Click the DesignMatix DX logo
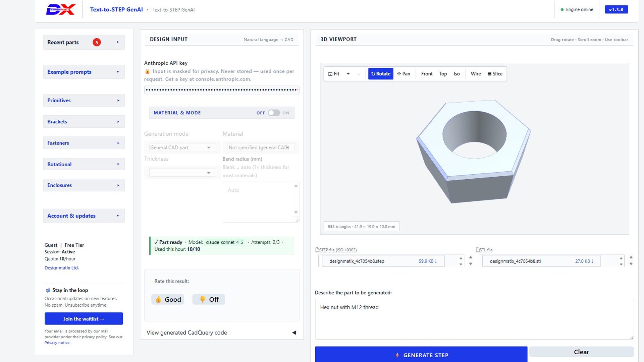The width and height of the screenshot is (644, 362). (x=61, y=9)
